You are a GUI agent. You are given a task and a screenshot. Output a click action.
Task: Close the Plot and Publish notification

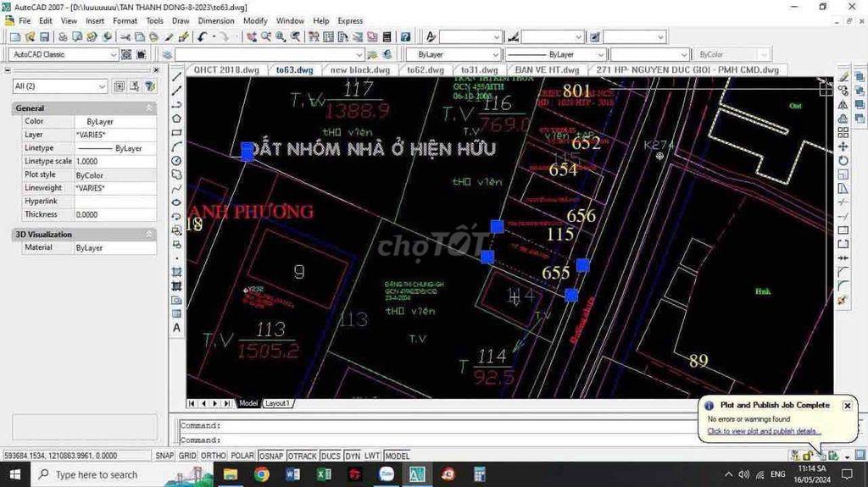click(x=847, y=406)
